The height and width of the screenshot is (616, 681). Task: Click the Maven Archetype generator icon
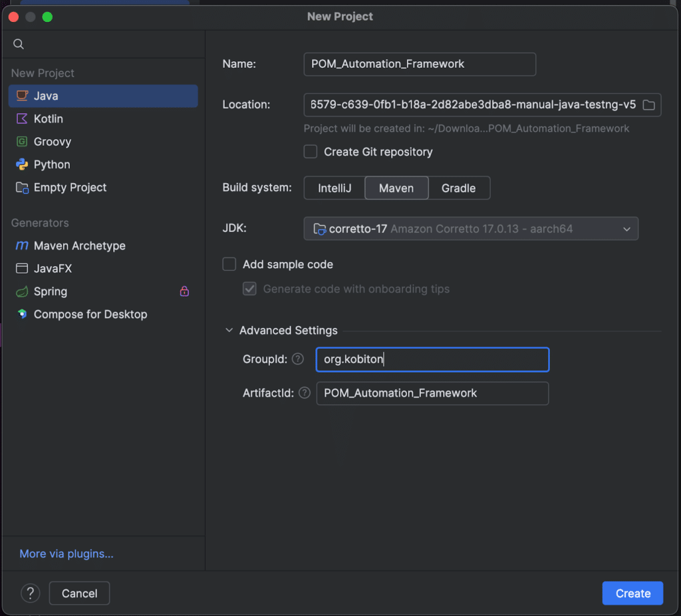[x=22, y=246]
